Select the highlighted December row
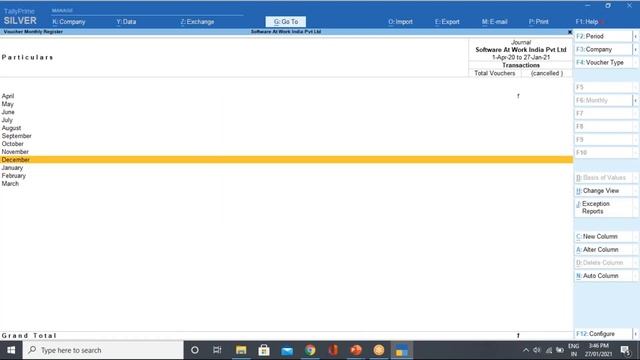This screenshot has height=360, width=640. tap(286, 160)
